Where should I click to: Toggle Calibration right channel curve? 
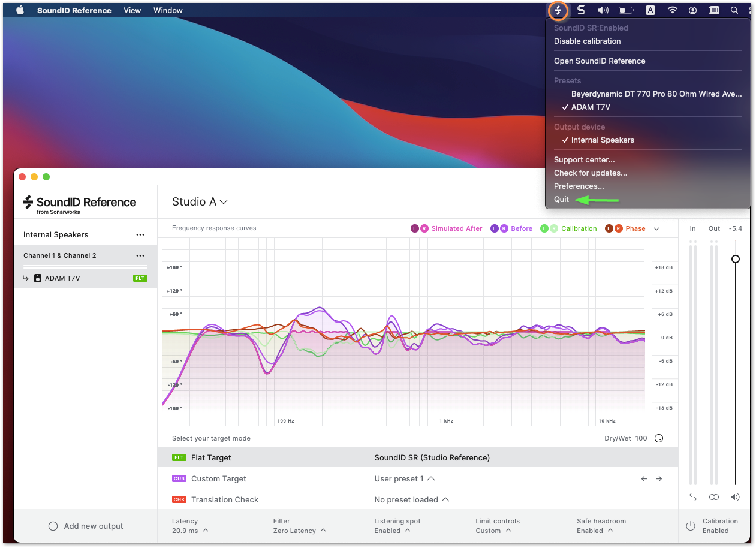554,228
